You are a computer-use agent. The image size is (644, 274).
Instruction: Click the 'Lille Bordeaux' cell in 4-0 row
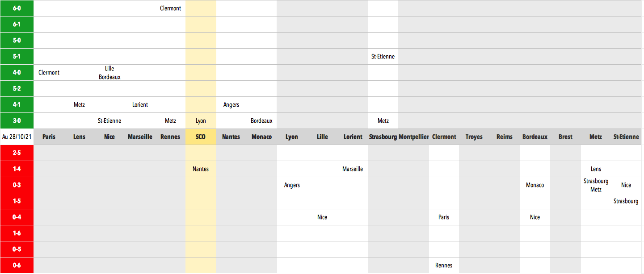109,73
